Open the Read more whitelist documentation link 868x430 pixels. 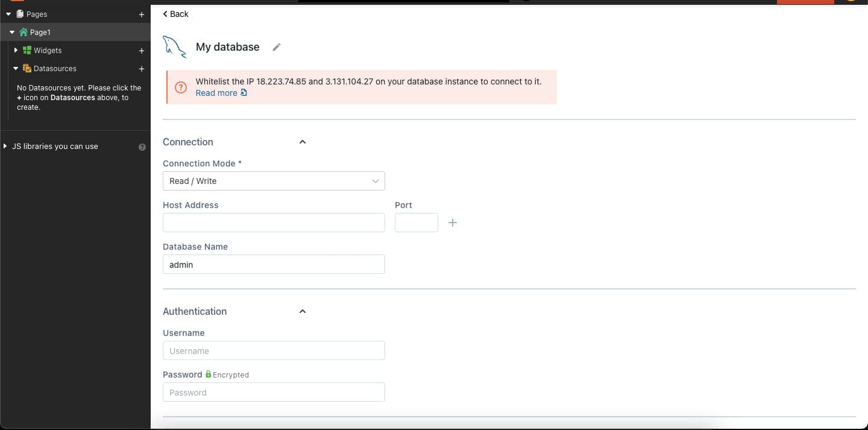pos(216,93)
